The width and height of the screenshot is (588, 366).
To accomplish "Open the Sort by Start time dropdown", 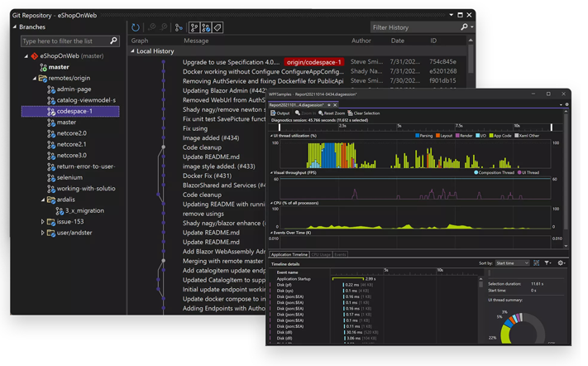I will [x=512, y=263].
